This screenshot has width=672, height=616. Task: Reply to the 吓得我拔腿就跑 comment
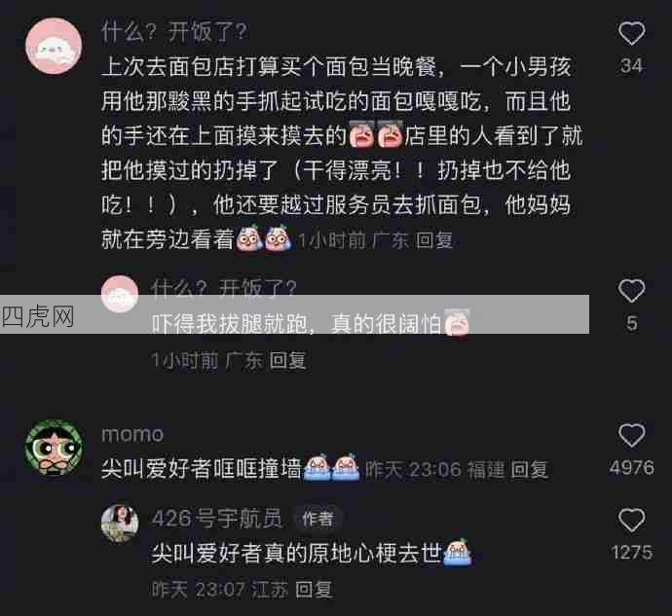(x=288, y=361)
